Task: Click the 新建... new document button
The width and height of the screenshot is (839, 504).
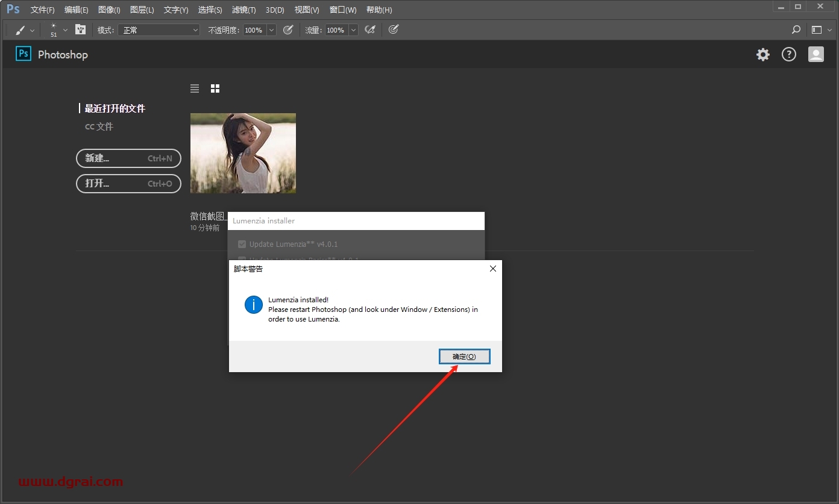Action: click(128, 158)
